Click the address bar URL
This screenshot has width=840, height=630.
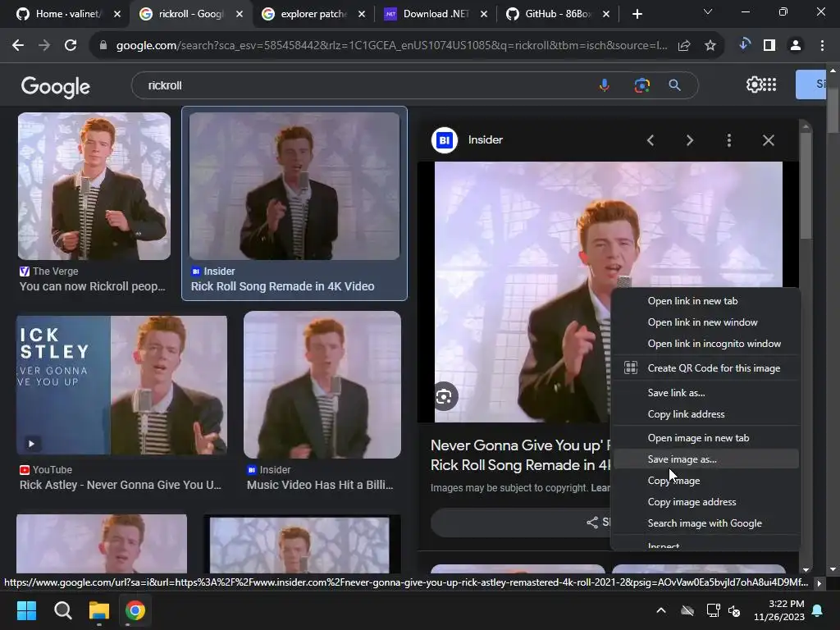pyautogui.click(x=391, y=46)
